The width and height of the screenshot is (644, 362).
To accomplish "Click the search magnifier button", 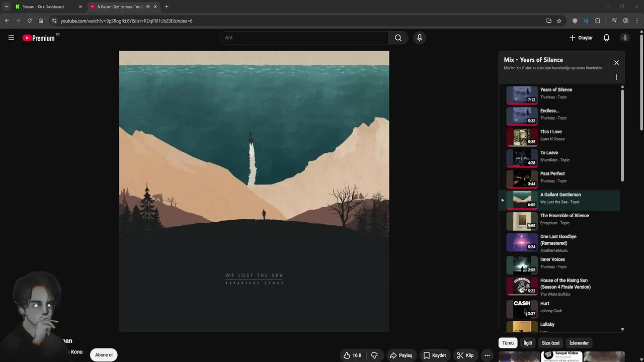I will coord(398,38).
